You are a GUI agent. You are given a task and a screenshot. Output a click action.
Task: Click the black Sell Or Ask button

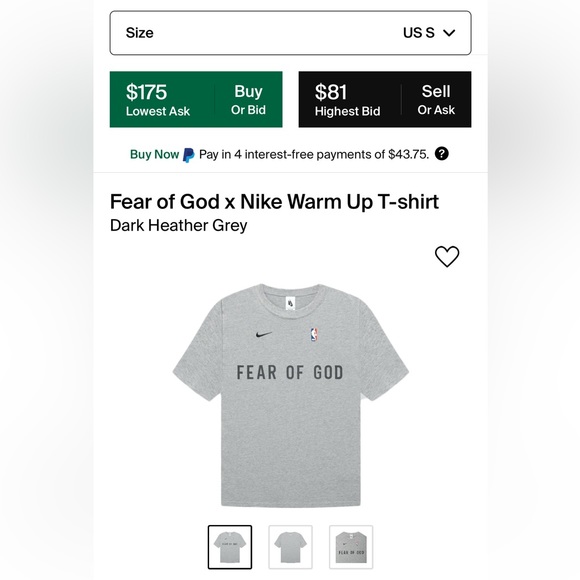point(436,100)
